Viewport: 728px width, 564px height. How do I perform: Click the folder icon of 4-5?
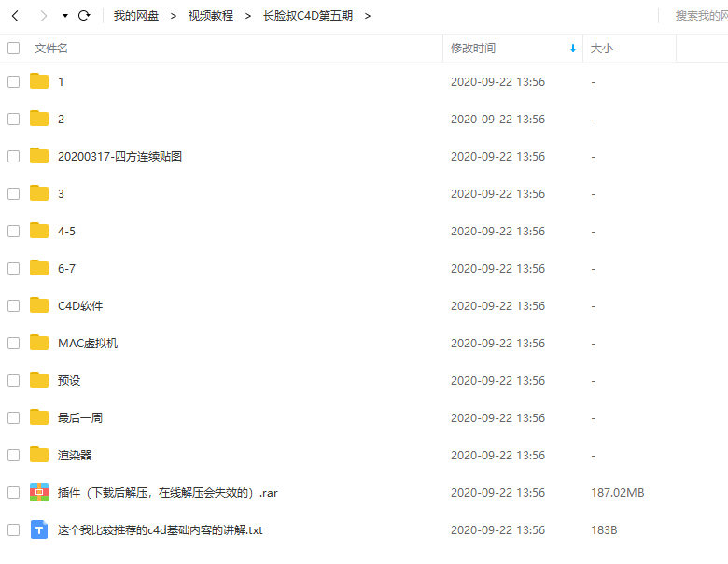(39, 230)
